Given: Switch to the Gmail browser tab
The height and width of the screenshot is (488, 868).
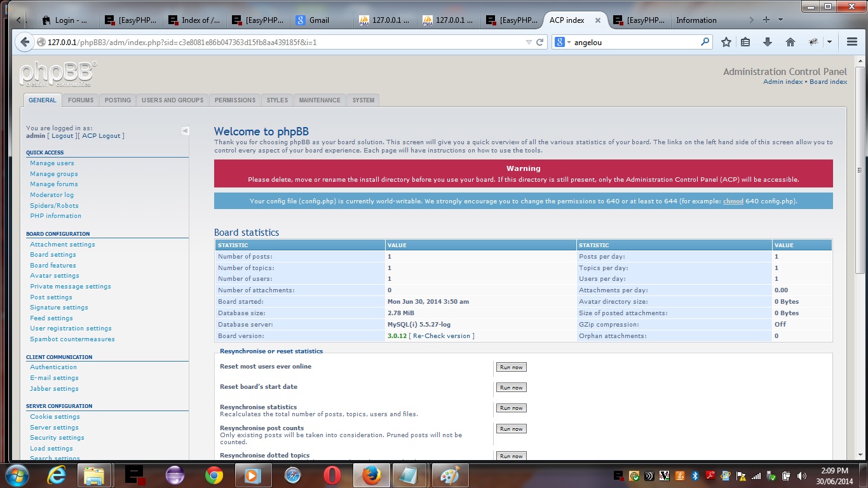Looking at the screenshot, I should tap(322, 20).
